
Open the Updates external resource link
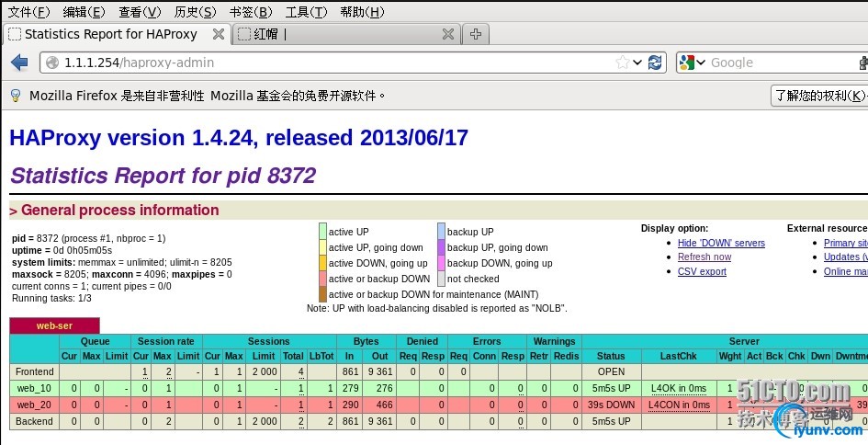[x=845, y=257]
